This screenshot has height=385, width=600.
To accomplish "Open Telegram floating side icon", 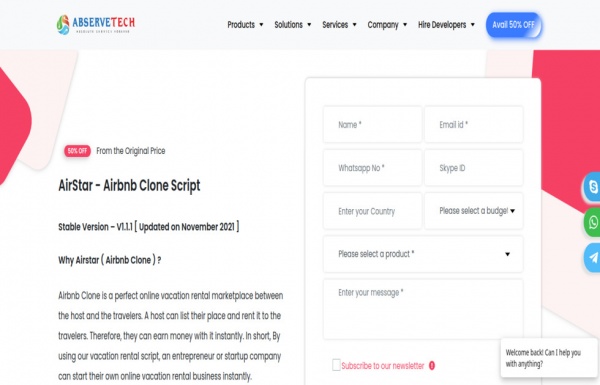I will (x=592, y=258).
